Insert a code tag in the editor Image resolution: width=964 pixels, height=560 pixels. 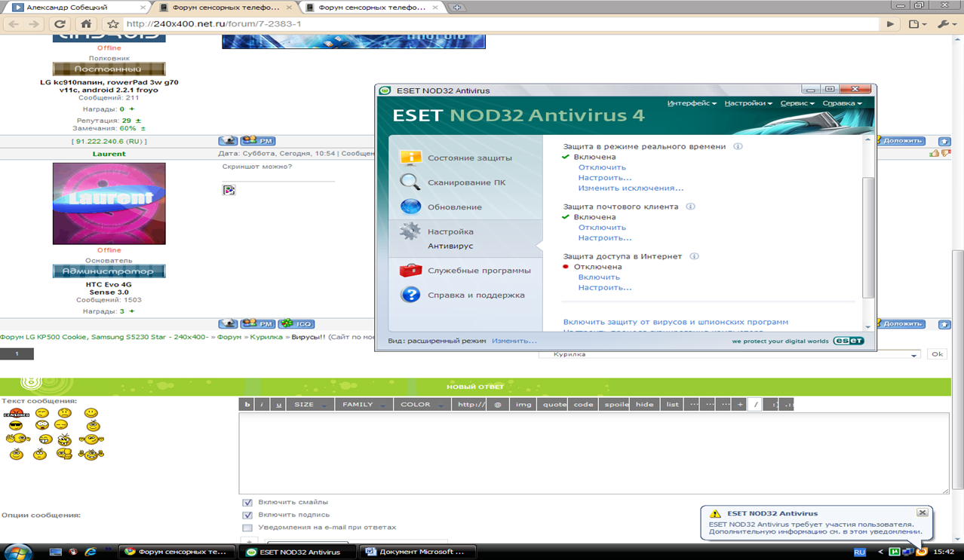pos(583,405)
